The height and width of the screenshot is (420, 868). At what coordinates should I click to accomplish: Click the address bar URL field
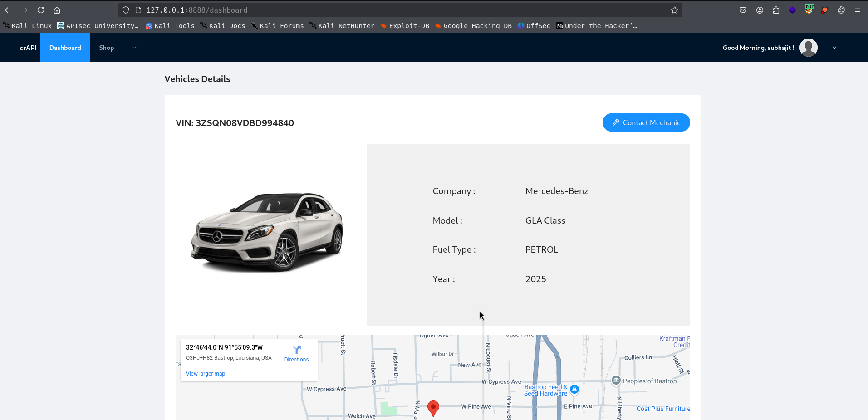point(399,10)
